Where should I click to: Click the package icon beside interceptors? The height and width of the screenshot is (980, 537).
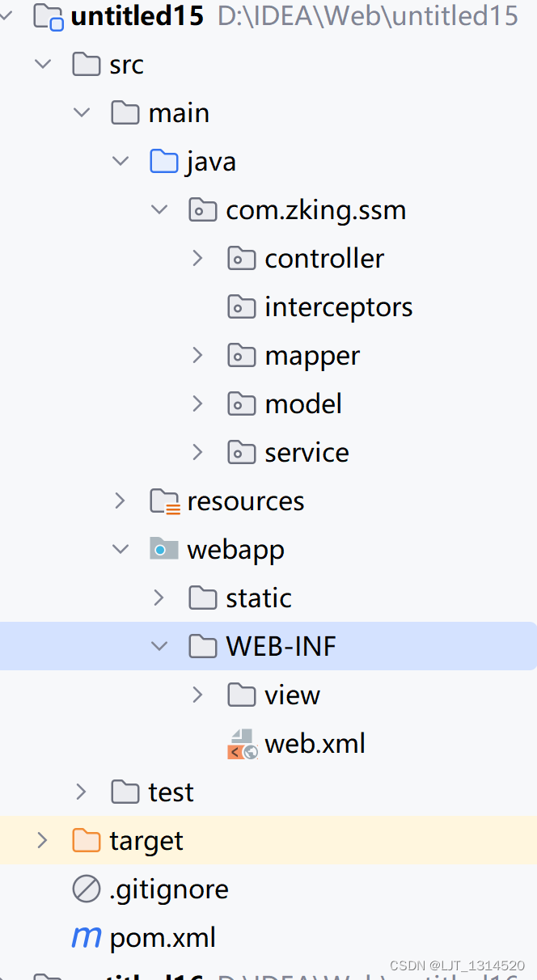tap(242, 306)
